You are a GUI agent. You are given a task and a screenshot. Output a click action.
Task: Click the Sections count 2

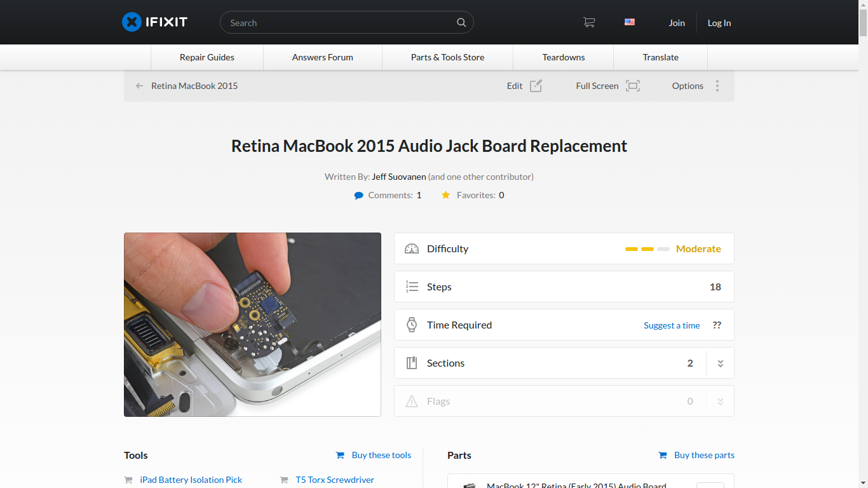(690, 363)
